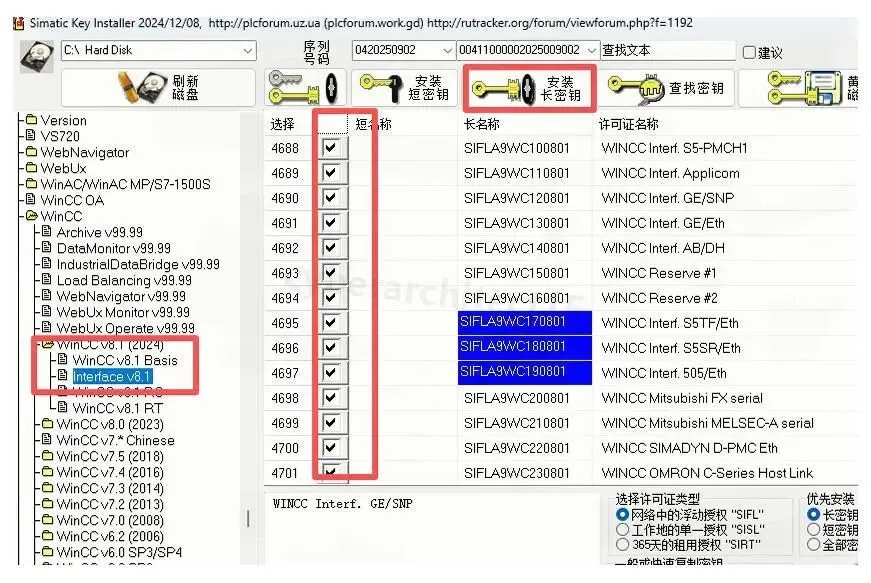Viewport: 871px width, 583px height.
Task: Click the hard disk drive icon
Action: pos(37,56)
